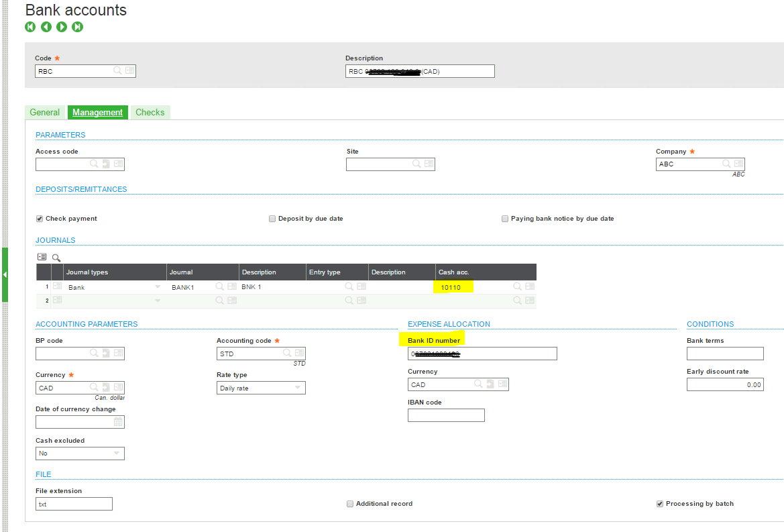Open the Journal types dropdown in row 2
Screen dimensions: 784x532
tap(158, 301)
